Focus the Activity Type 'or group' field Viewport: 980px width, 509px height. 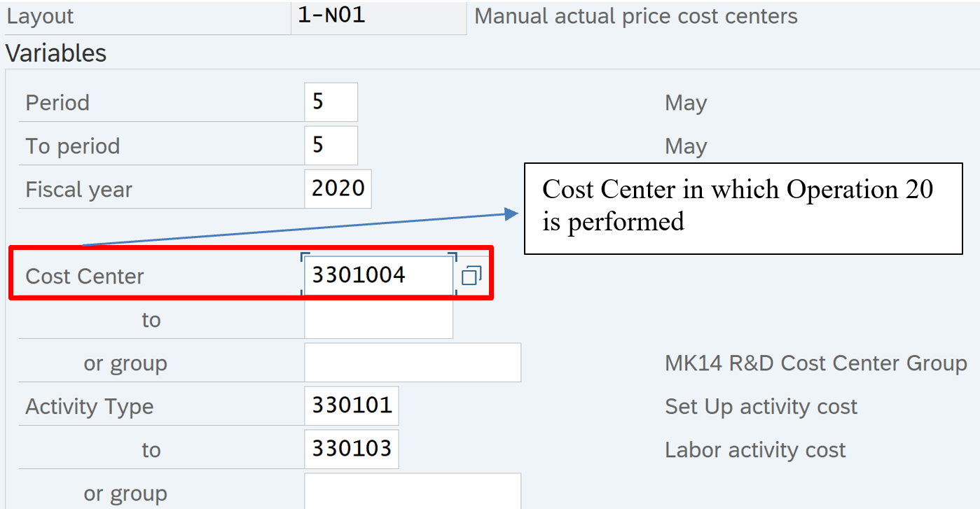pyautogui.click(x=412, y=491)
